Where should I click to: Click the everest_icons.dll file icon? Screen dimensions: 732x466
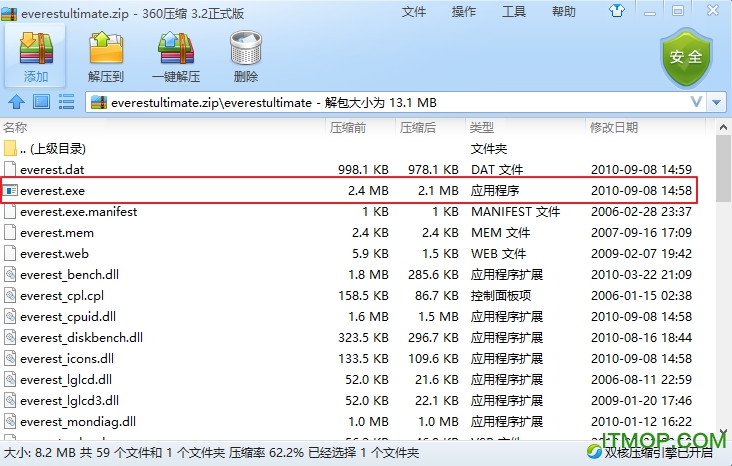[10, 359]
